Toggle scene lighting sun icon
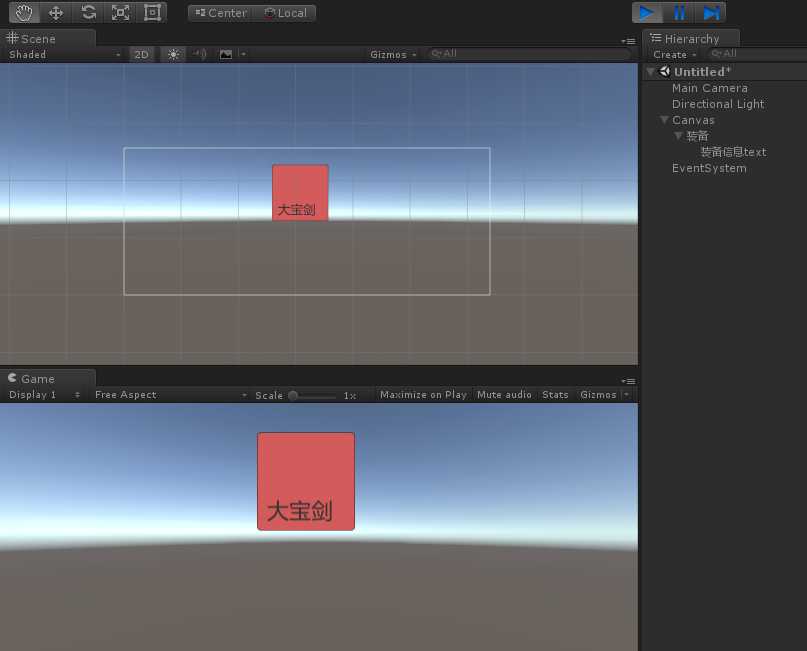Screen dimensions: 807x651 coord(173,54)
